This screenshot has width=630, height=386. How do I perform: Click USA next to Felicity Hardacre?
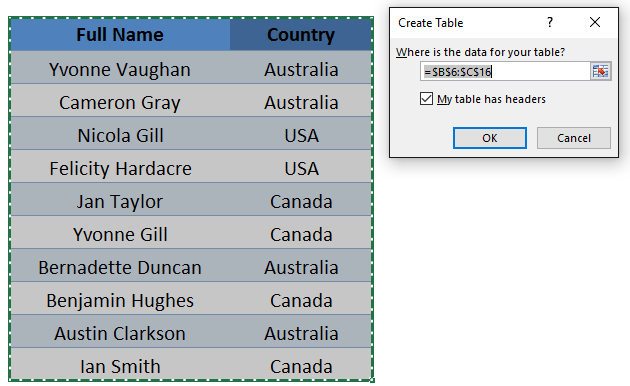pyautogui.click(x=301, y=167)
